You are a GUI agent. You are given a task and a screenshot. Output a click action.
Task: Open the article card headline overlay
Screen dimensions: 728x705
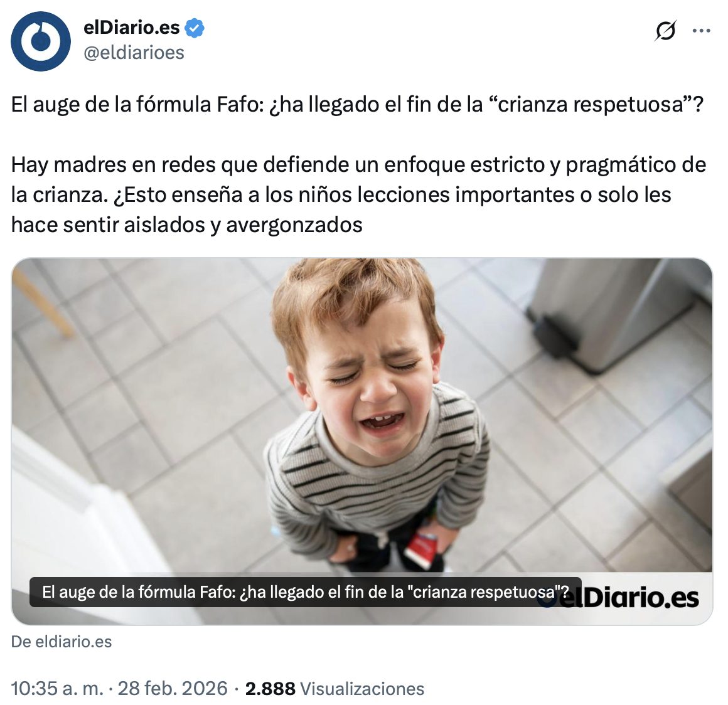tap(305, 592)
